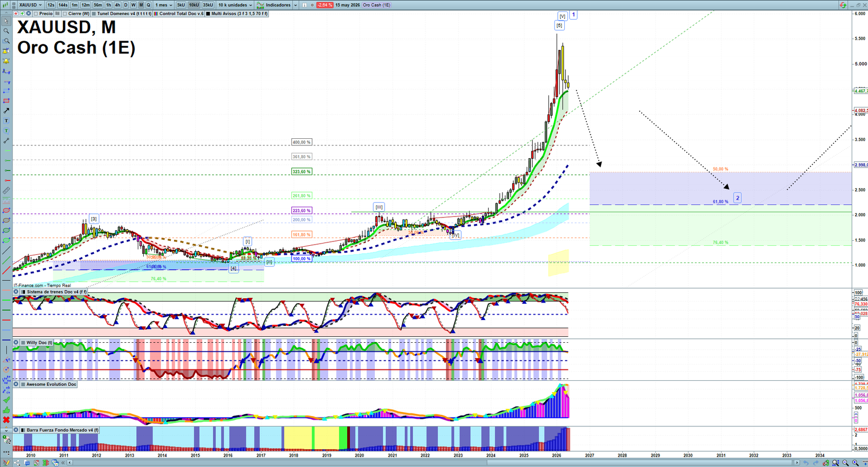Select the pointer cursor tool

(x=7, y=21)
